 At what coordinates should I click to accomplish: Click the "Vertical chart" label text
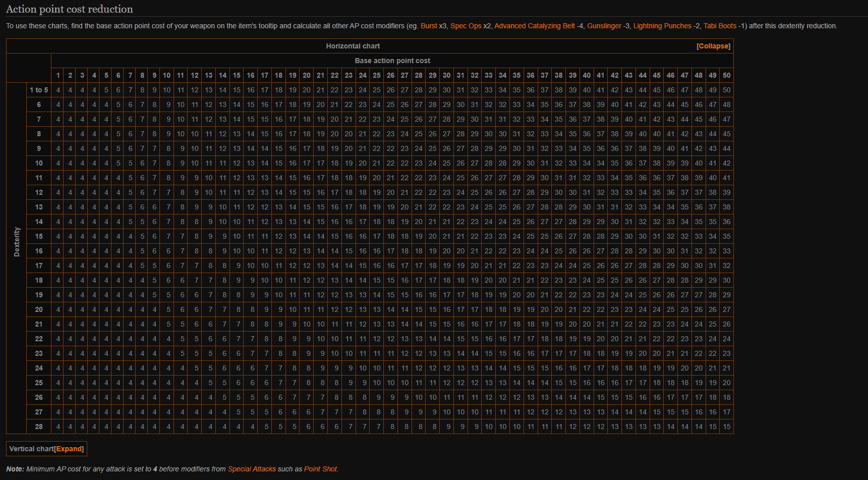(31, 449)
